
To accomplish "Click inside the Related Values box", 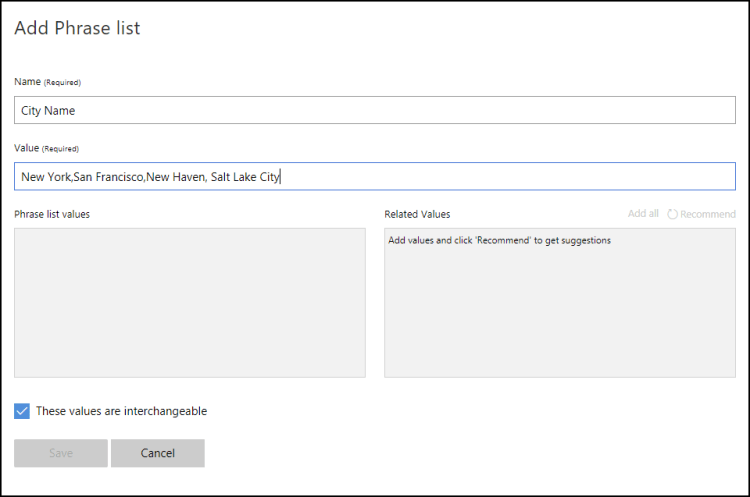I will (x=559, y=310).
